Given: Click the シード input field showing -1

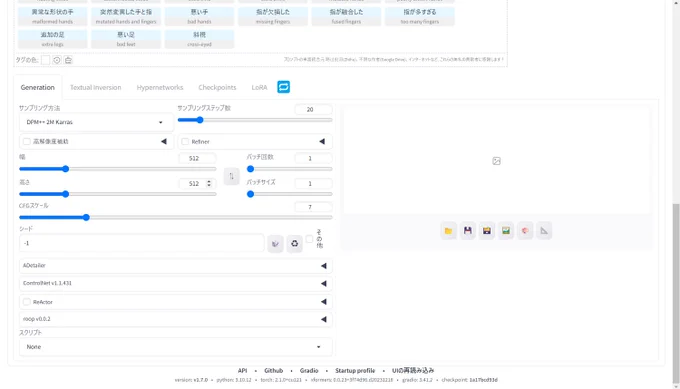Looking at the screenshot, I should click(142, 243).
